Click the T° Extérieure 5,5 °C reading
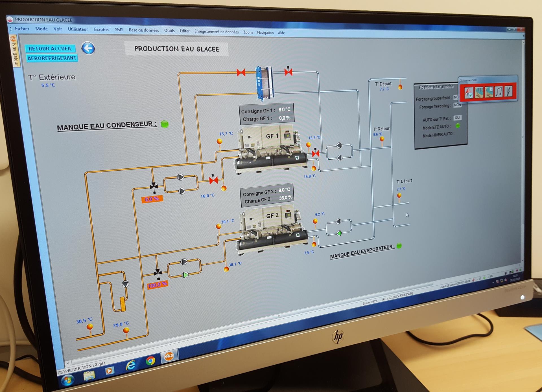This screenshot has height=392, width=542. click(x=48, y=85)
